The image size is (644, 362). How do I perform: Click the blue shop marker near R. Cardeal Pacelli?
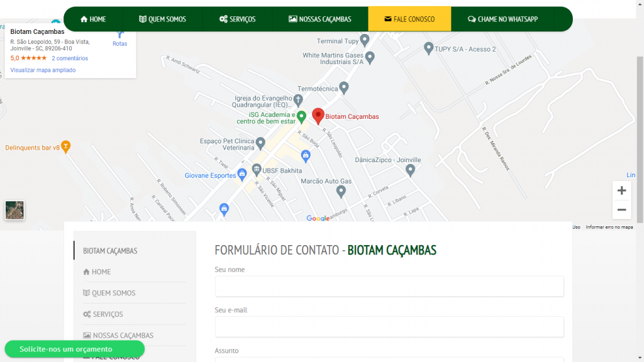(224, 209)
